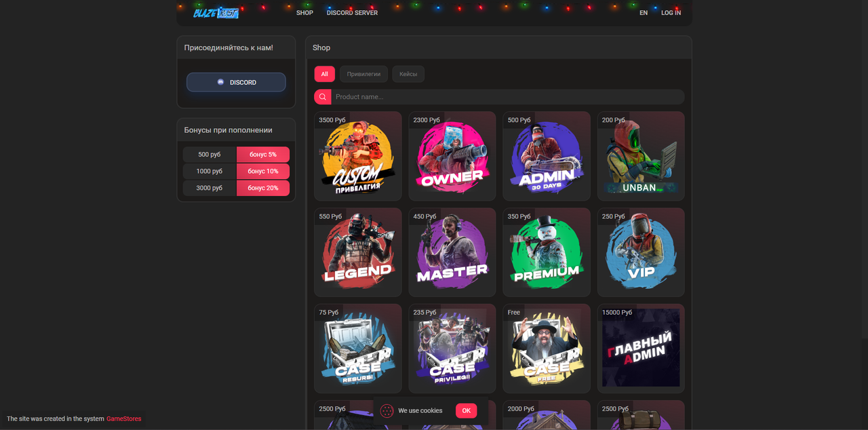Viewport: 868px width, 430px height.
Task: Select the Привилегии filter tab
Action: coord(363,74)
